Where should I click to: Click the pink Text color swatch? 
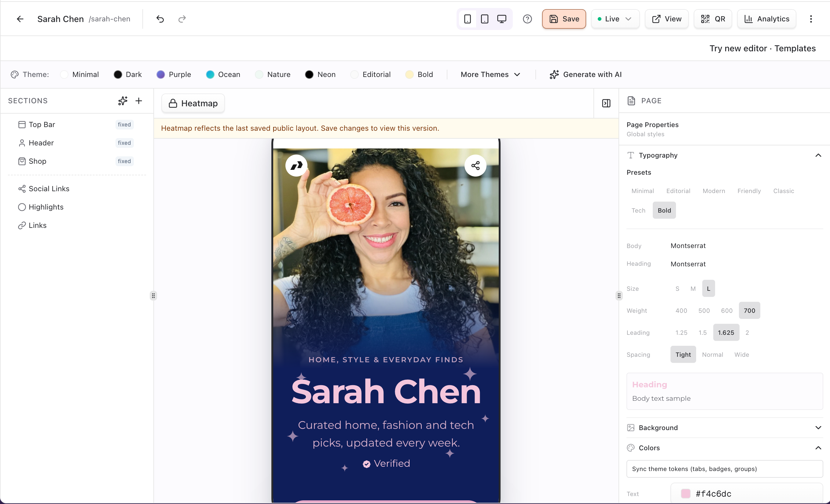tap(685, 494)
